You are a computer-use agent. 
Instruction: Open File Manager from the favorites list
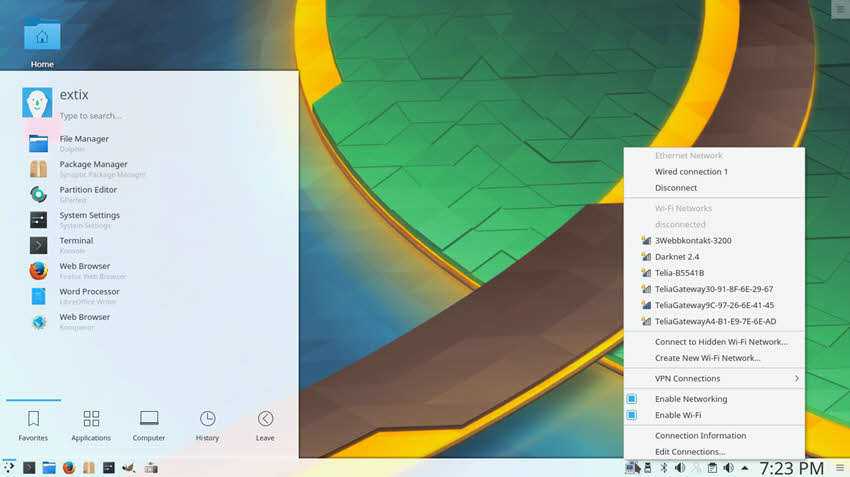[83, 142]
